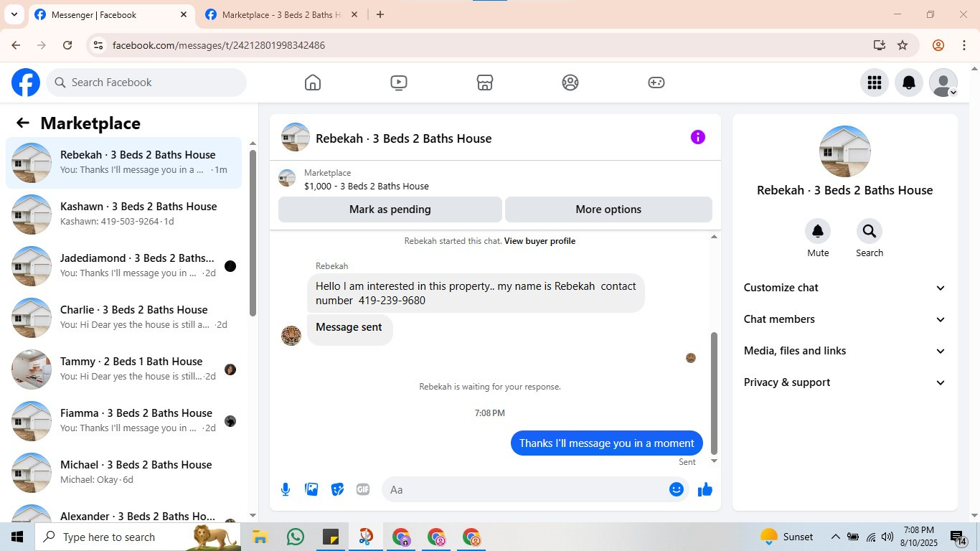
Task: Open Chrome profile icon in toolbar
Action: pyautogui.click(x=938, y=45)
